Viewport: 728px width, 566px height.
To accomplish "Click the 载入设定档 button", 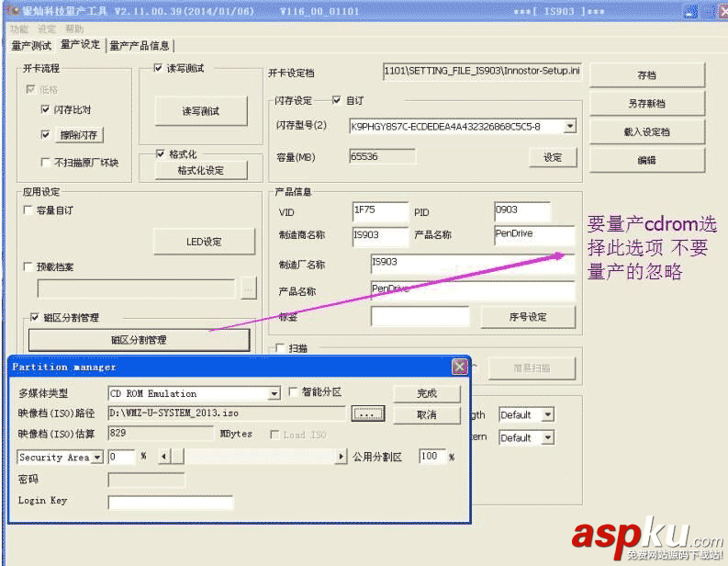I will click(646, 132).
